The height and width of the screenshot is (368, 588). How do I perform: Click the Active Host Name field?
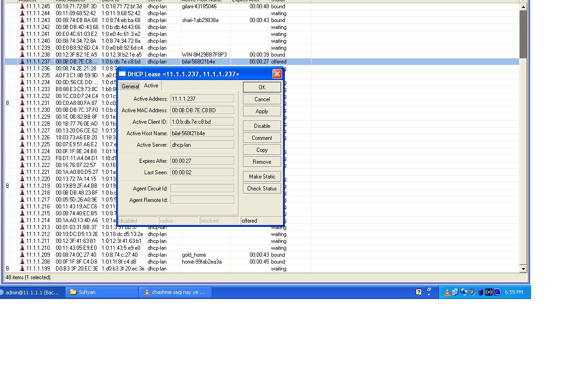point(202,133)
